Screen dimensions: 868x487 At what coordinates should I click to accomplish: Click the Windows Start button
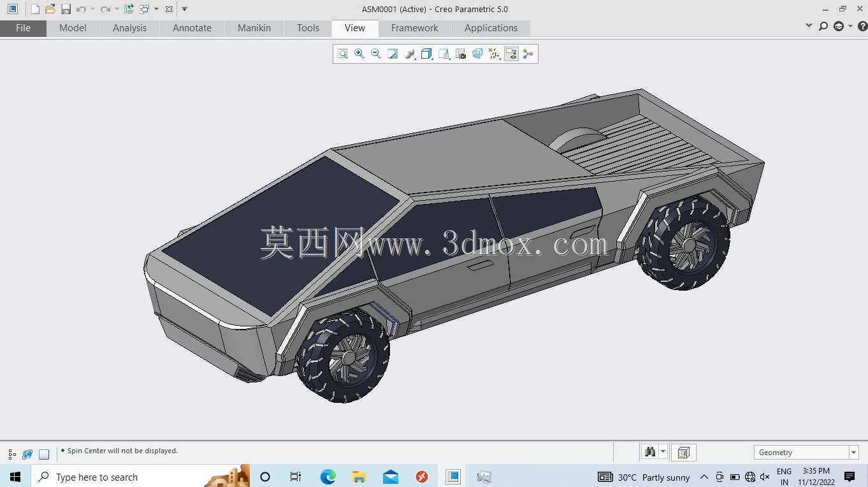click(x=15, y=477)
